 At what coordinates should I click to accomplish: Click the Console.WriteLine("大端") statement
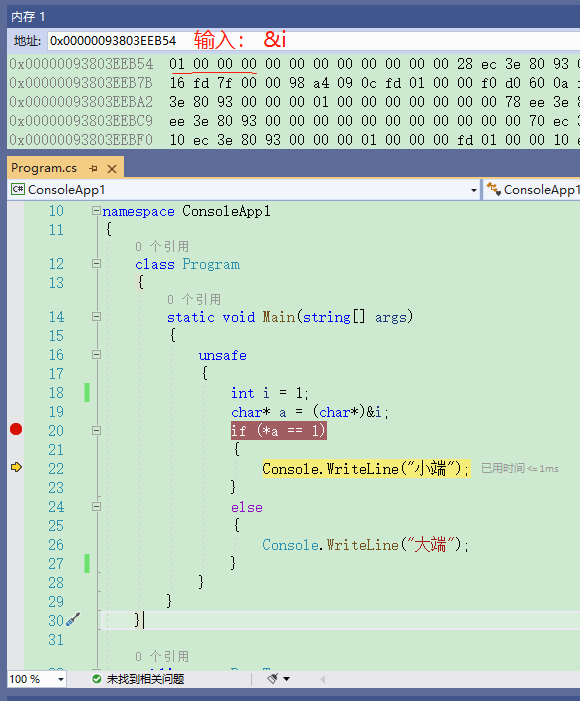point(365,545)
